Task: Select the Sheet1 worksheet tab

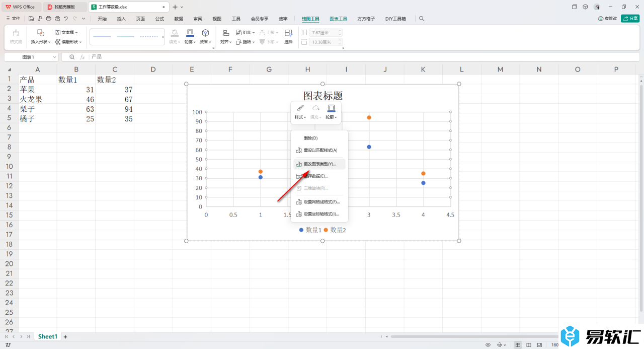Action: click(48, 336)
